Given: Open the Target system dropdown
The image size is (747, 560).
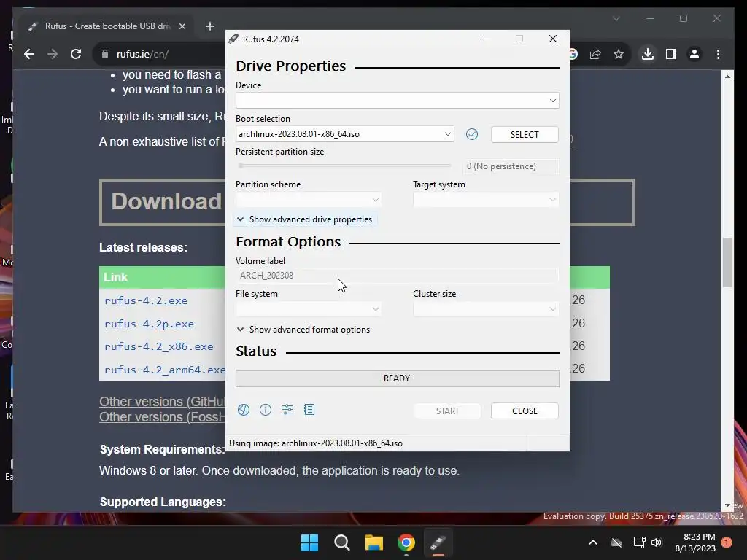Looking at the screenshot, I should pos(486,200).
